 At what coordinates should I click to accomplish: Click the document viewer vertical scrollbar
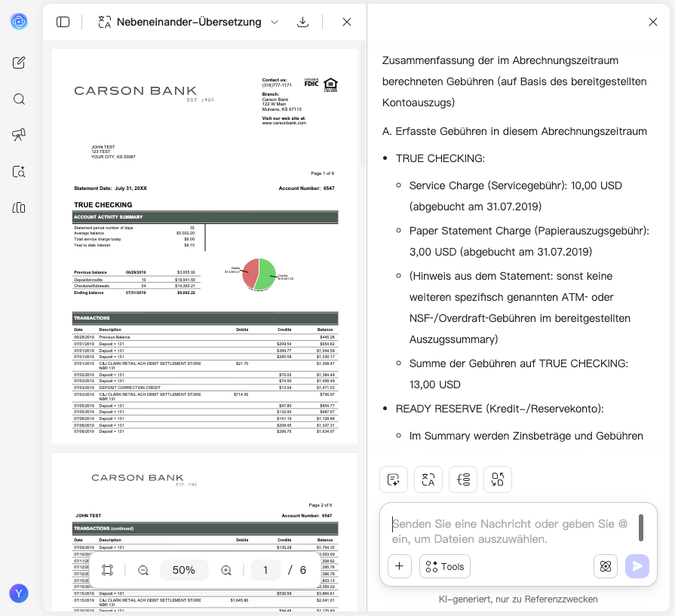coord(363,104)
